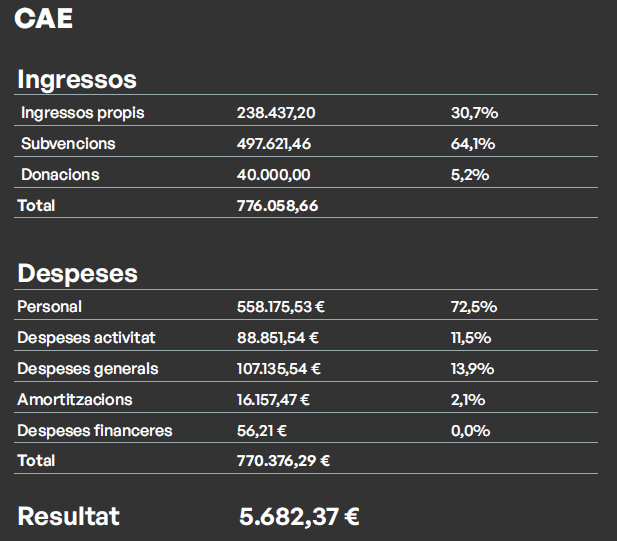The height and width of the screenshot is (541, 617).
Task: Select the Donacions percentage 5,2%
Action: coord(470,175)
